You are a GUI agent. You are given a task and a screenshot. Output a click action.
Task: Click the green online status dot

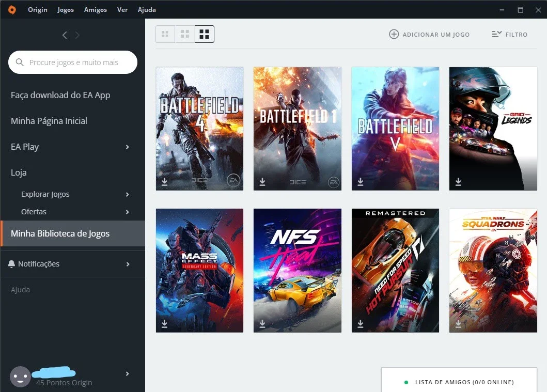(x=406, y=382)
